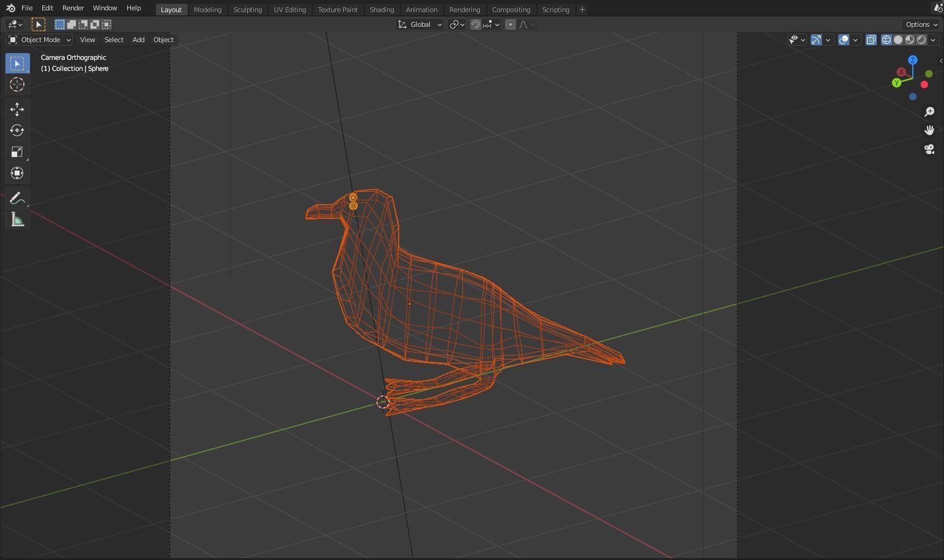Open the editor type dropdown
This screenshot has height=560, width=944.
(15, 24)
